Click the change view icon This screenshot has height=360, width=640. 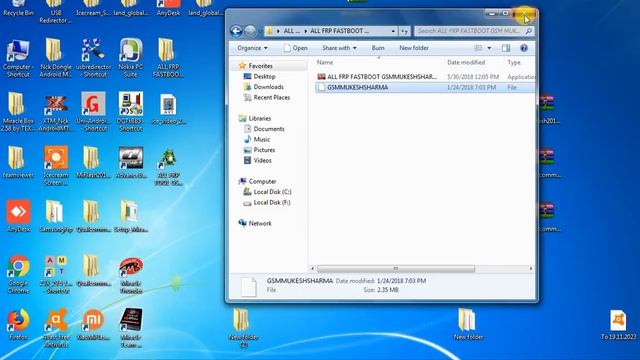coord(478,48)
